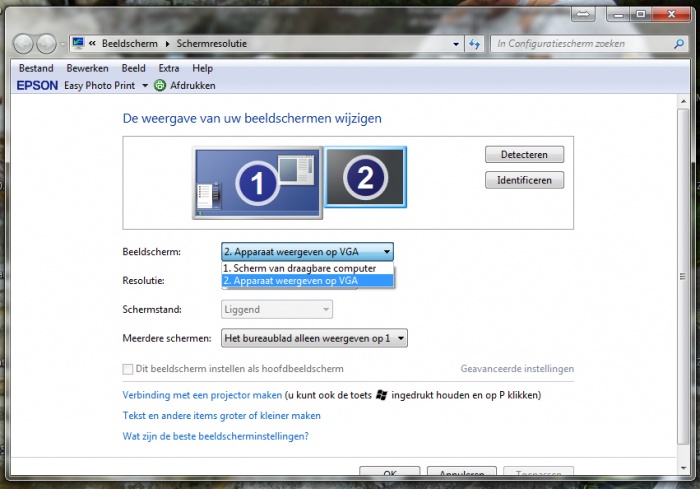The width and height of the screenshot is (700, 489).
Task: Click the Detecteren button
Action: click(524, 155)
